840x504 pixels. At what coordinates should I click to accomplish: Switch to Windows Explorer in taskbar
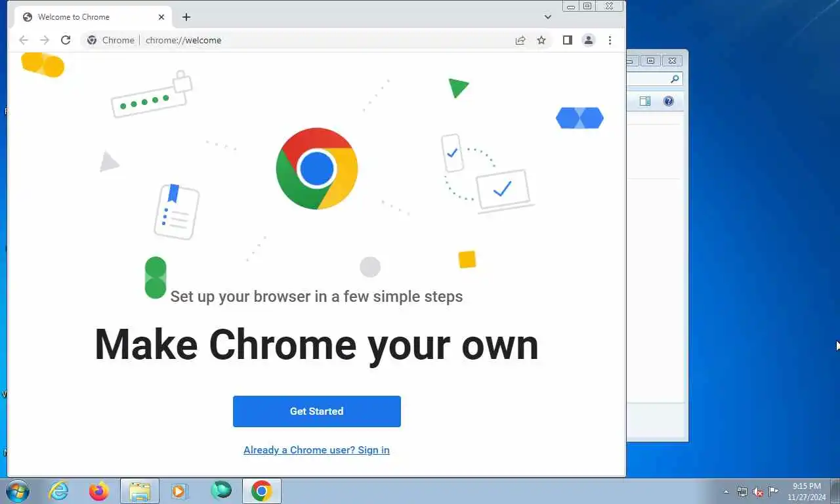[x=140, y=491]
